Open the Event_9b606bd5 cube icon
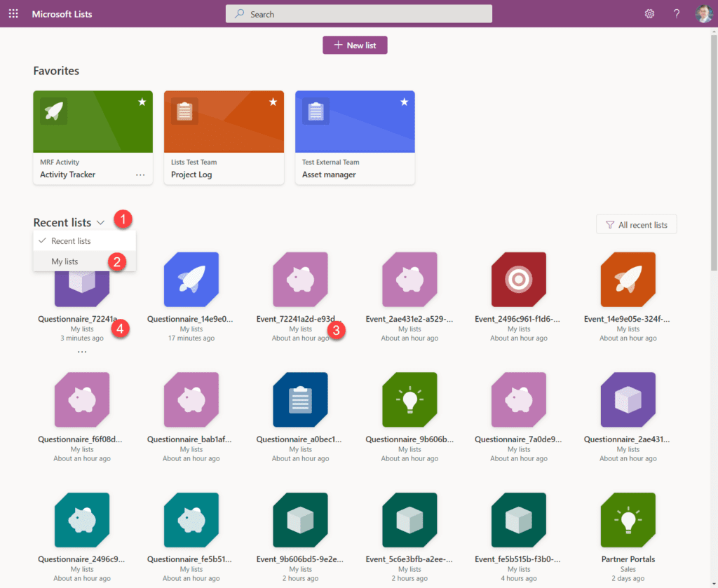 pyautogui.click(x=300, y=520)
